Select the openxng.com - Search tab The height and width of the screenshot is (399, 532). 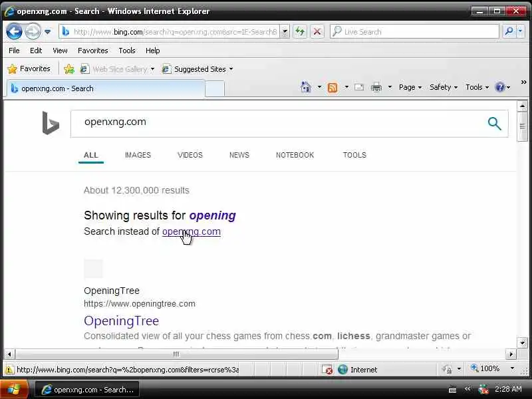106,88
